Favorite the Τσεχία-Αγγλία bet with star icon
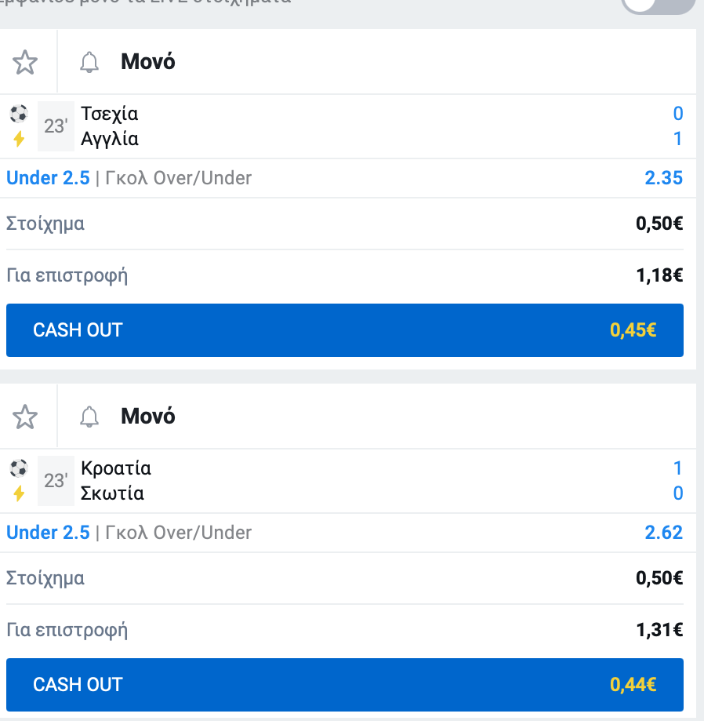Screen dimensions: 704x728 click(24, 62)
